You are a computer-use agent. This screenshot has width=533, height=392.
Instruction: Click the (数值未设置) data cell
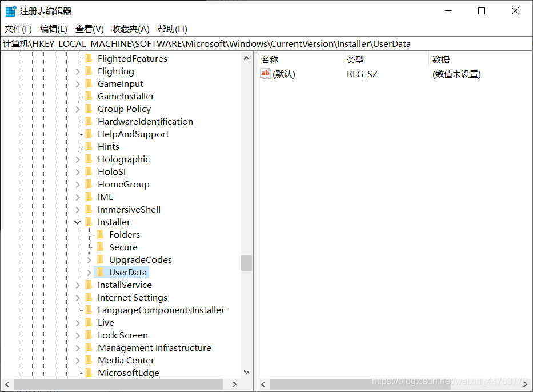[456, 74]
